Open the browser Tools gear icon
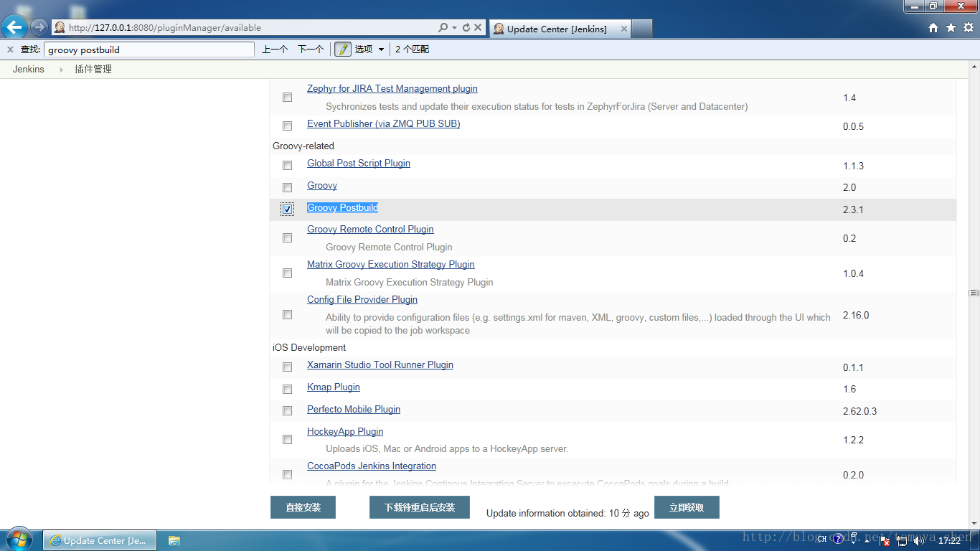Viewport: 980px width, 551px height. [x=968, y=27]
